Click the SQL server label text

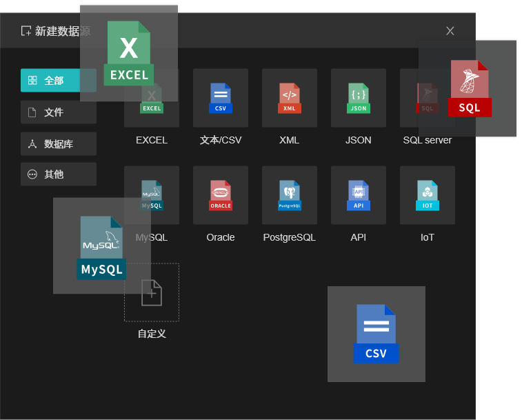[427, 140]
